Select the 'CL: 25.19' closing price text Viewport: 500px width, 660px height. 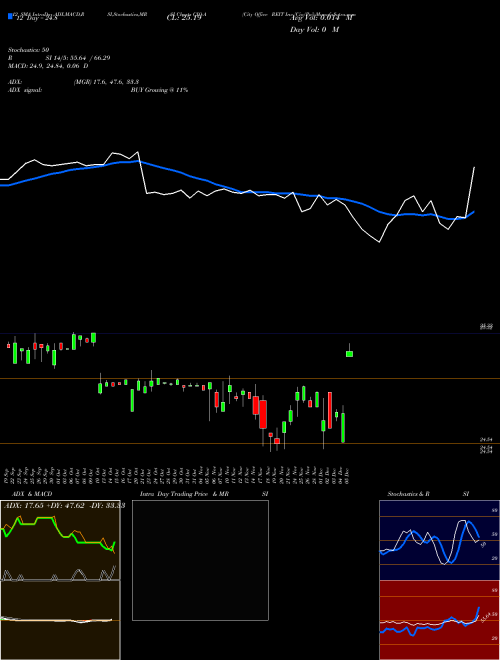coord(184,18)
